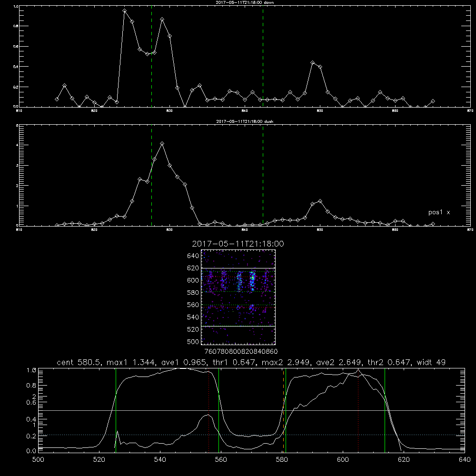This screenshot has width=476, height=476.
Task: Click the '0.8' label on bottom plot y-axis
Action: click(x=31, y=385)
